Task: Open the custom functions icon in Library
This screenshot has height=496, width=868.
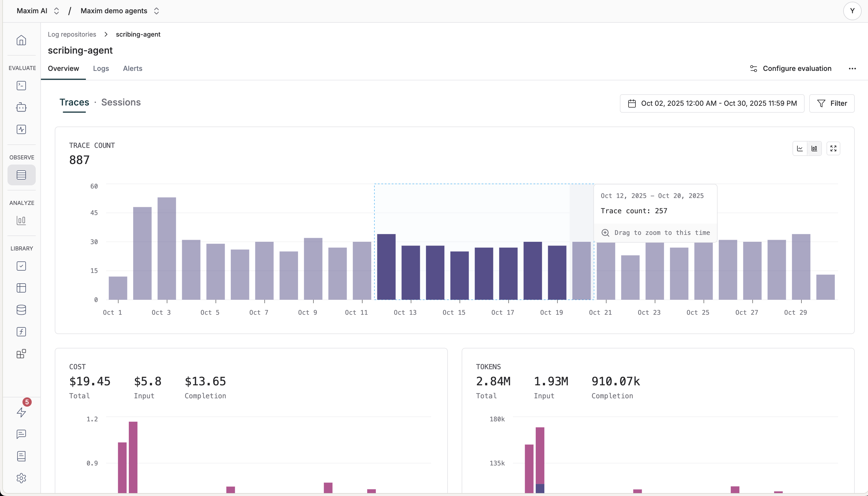Action: tap(21, 331)
